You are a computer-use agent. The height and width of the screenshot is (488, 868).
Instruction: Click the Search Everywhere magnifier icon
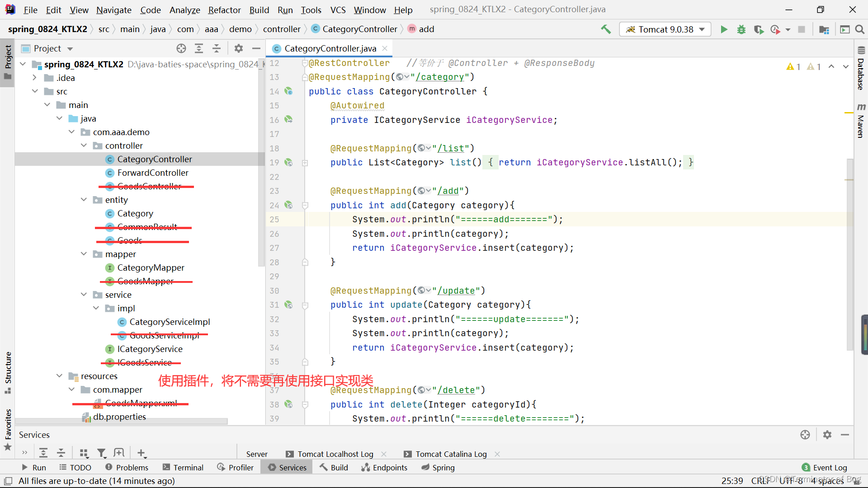point(860,29)
